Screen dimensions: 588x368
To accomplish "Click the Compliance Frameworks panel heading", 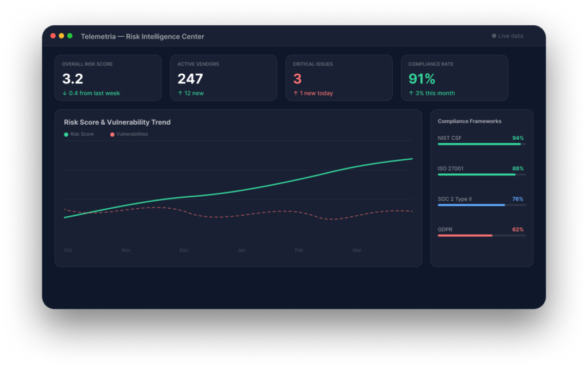I will click(x=469, y=121).
